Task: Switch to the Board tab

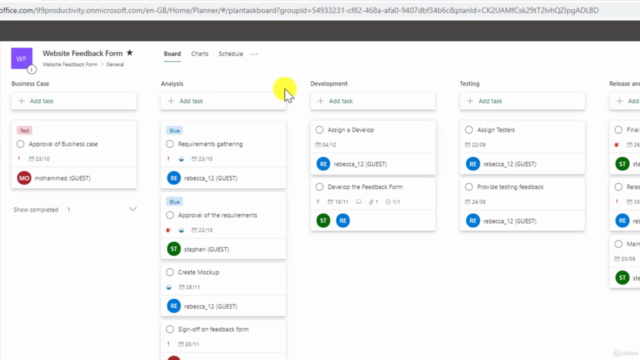Action: click(172, 54)
